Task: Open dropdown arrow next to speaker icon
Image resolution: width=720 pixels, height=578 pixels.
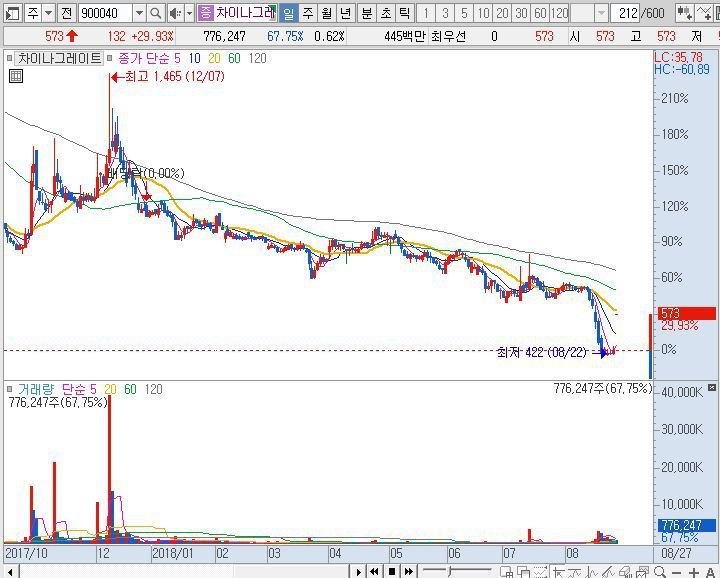Action: 189,13
